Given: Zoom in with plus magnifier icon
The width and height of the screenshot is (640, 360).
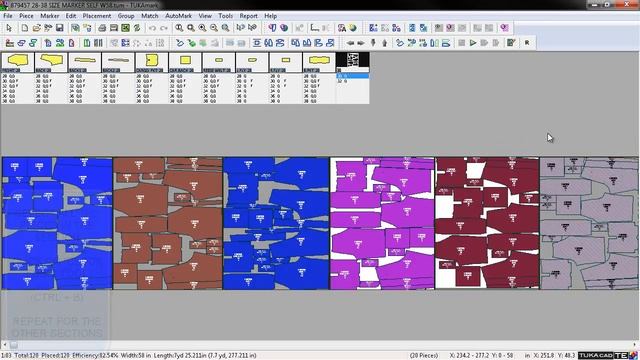Looking at the screenshot, I should (202, 28).
